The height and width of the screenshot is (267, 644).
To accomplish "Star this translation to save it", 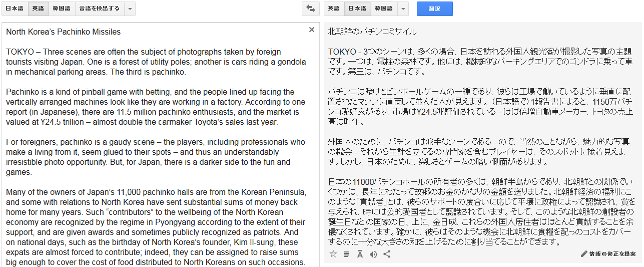I will point(333,254).
